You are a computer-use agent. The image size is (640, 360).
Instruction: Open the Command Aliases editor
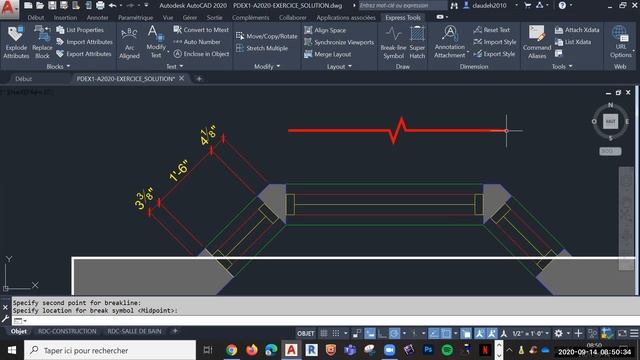537,42
